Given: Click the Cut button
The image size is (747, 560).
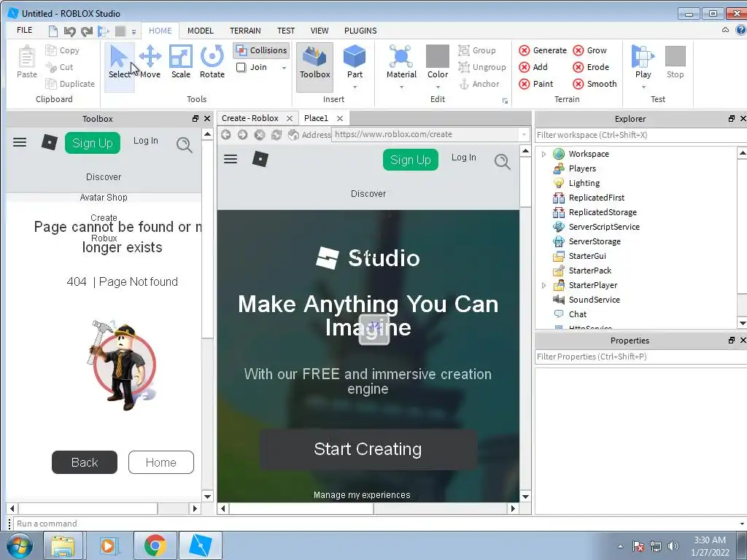Looking at the screenshot, I should tap(60, 67).
